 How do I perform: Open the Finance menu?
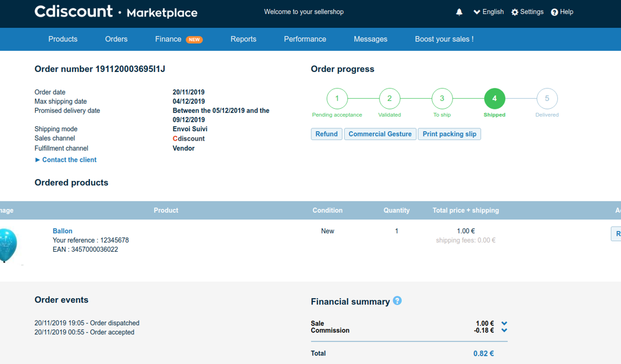(168, 39)
